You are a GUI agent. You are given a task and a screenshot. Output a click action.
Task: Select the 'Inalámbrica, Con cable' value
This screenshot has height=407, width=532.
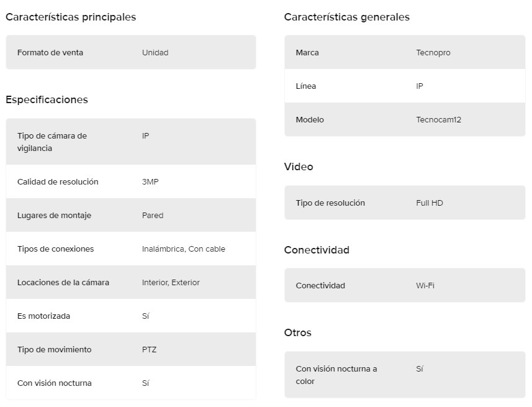184,249
